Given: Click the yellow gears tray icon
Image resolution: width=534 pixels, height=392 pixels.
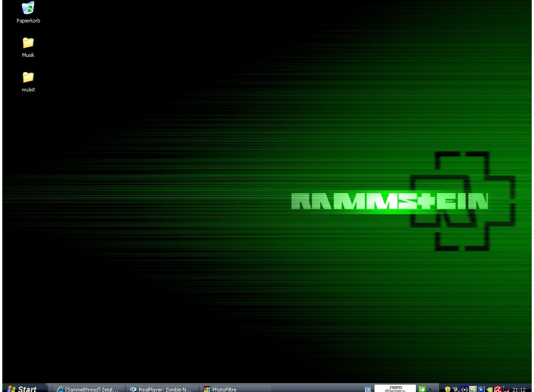Looking at the screenshot, I should [x=473, y=389].
